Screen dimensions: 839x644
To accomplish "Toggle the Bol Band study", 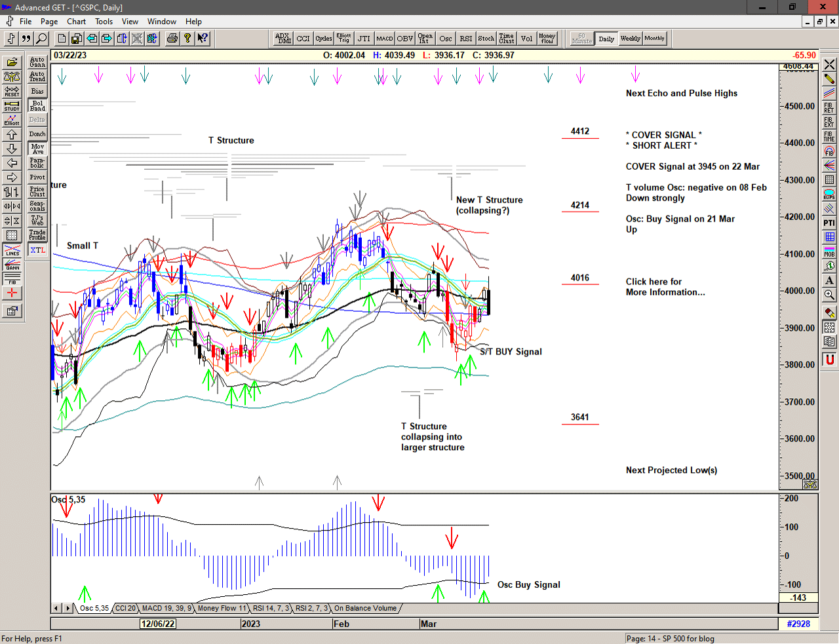I will [37, 105].
